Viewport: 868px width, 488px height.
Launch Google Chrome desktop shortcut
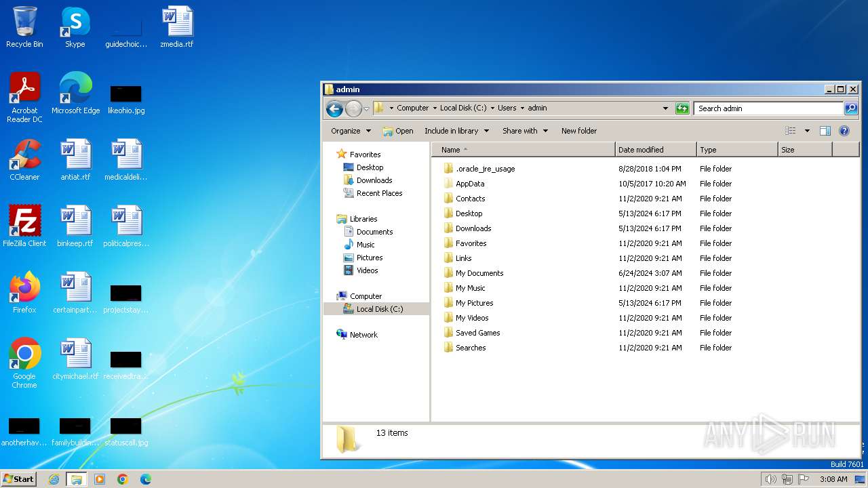pos(24,363)
